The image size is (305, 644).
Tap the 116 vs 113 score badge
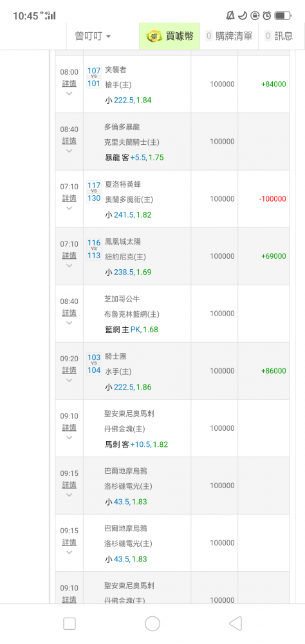point(94,249)
